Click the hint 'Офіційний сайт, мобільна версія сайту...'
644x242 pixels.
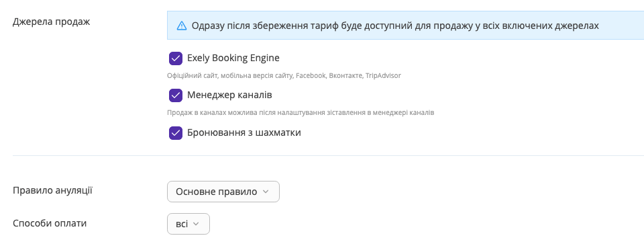(x=284, y=76)
